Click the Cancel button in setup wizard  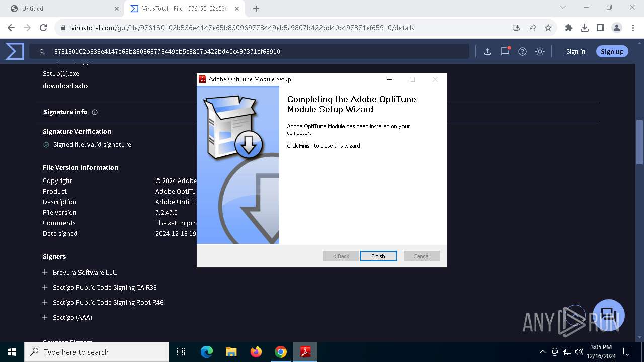(x=422, y=256)
